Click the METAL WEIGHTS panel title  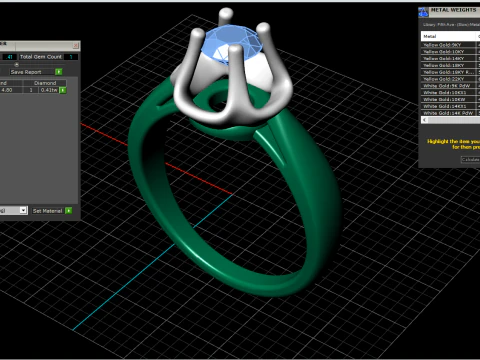(453, 10)
